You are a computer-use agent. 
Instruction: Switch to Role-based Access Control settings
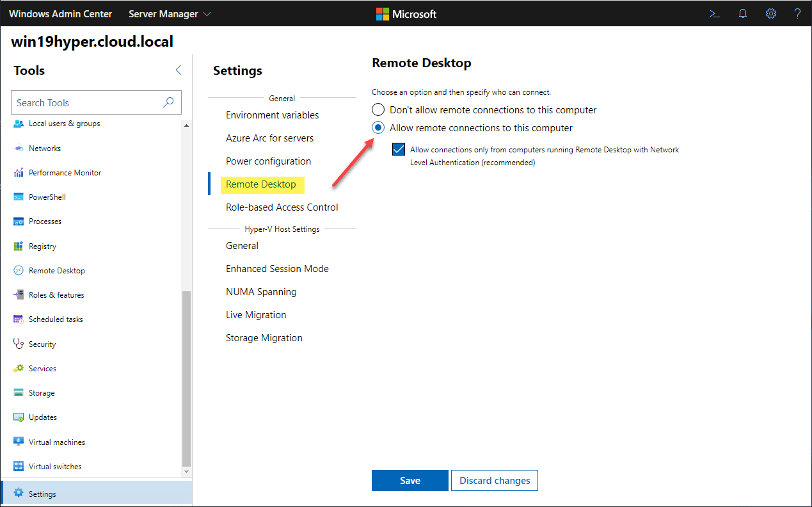(282, 207)
